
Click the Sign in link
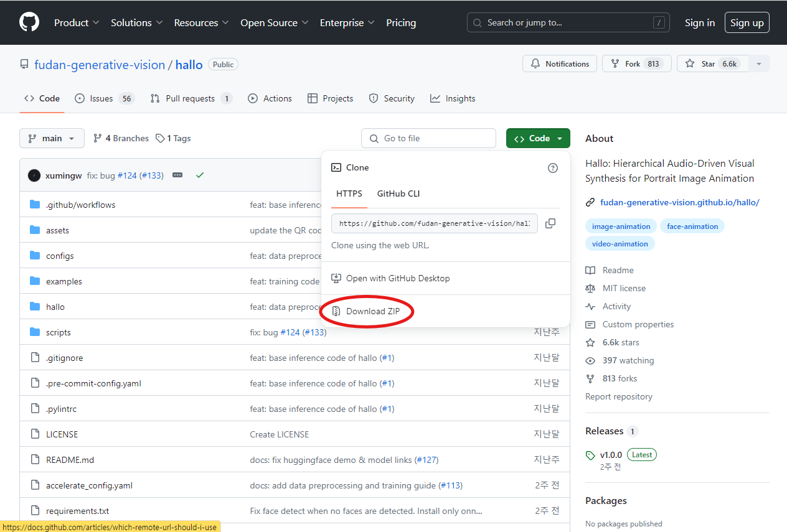point(700,22)
